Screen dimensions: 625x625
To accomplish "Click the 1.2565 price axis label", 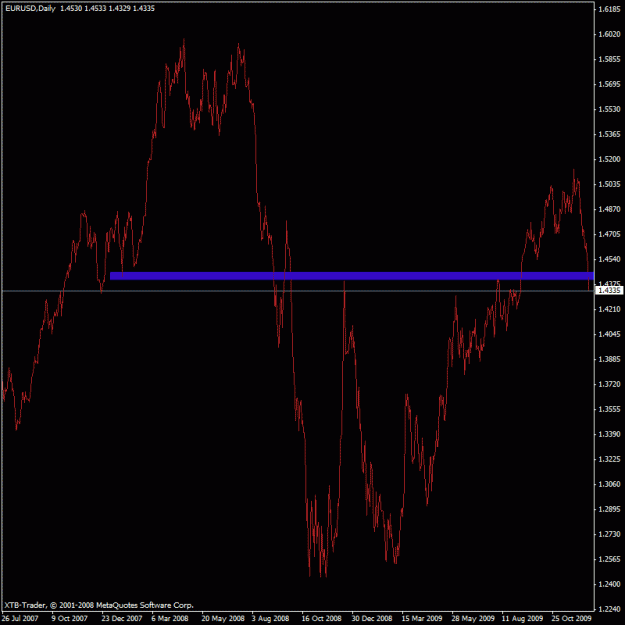I will click(x=609, y=559).
